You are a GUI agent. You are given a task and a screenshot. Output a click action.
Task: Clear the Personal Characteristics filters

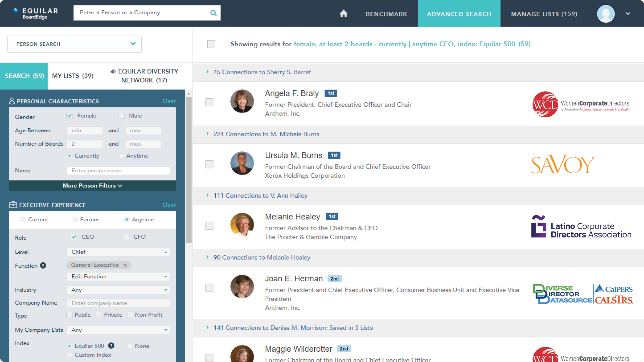pyautogui.click(x=169, y=101)
